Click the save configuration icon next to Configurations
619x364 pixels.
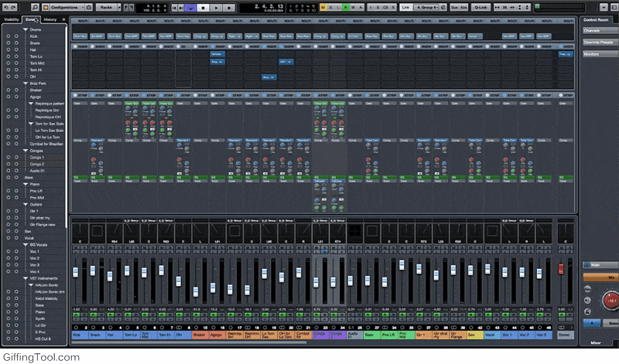tap(90, 7)
